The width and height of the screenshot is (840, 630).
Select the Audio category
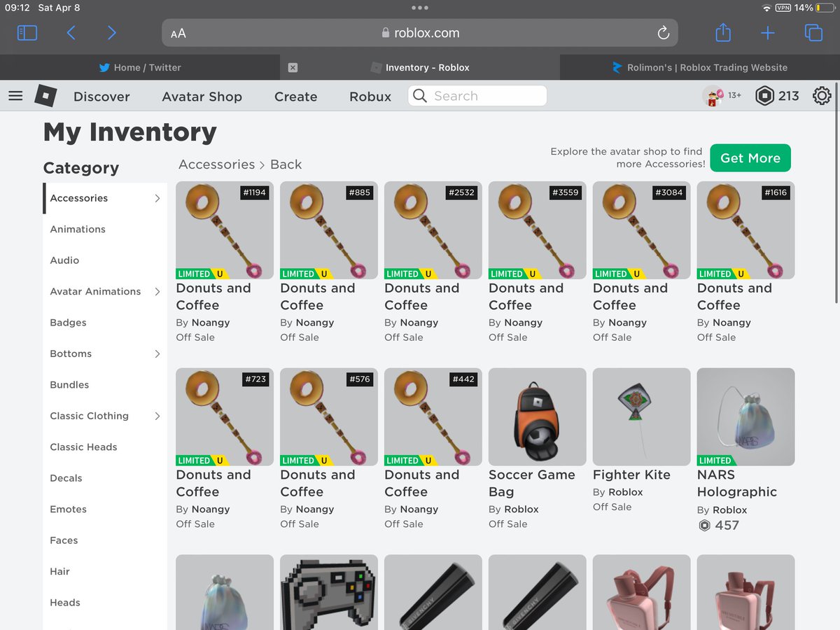64,260
